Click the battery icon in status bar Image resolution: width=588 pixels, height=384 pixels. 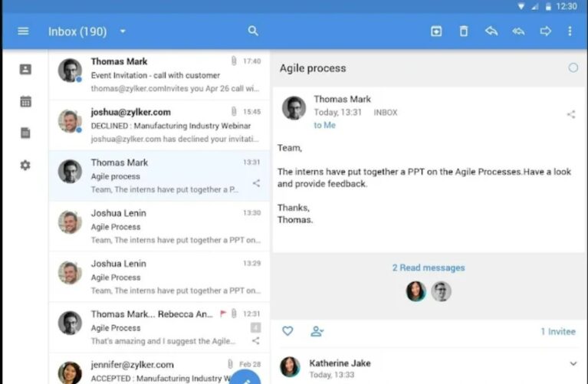(x=548, y=6)
